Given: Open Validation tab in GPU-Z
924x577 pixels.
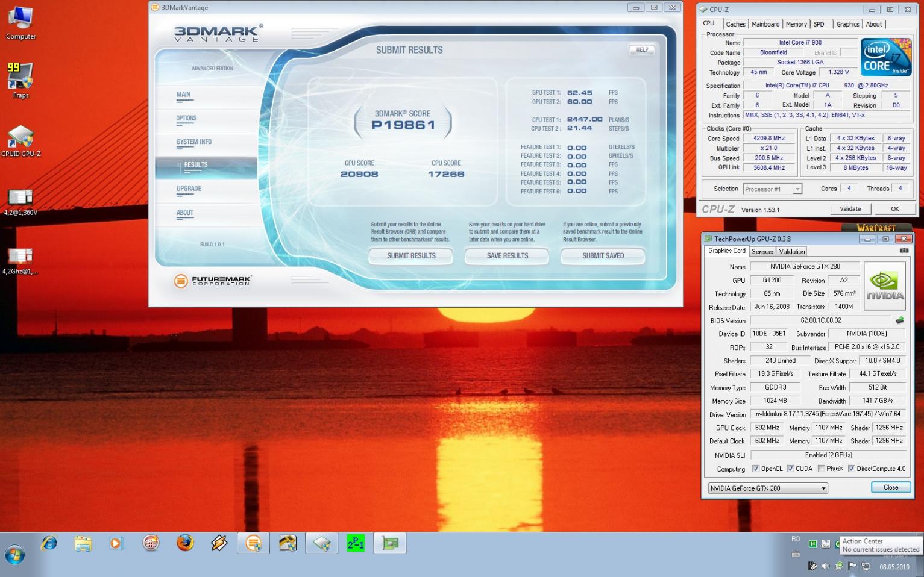Looking at the screenshot, I should pos(791,252).
